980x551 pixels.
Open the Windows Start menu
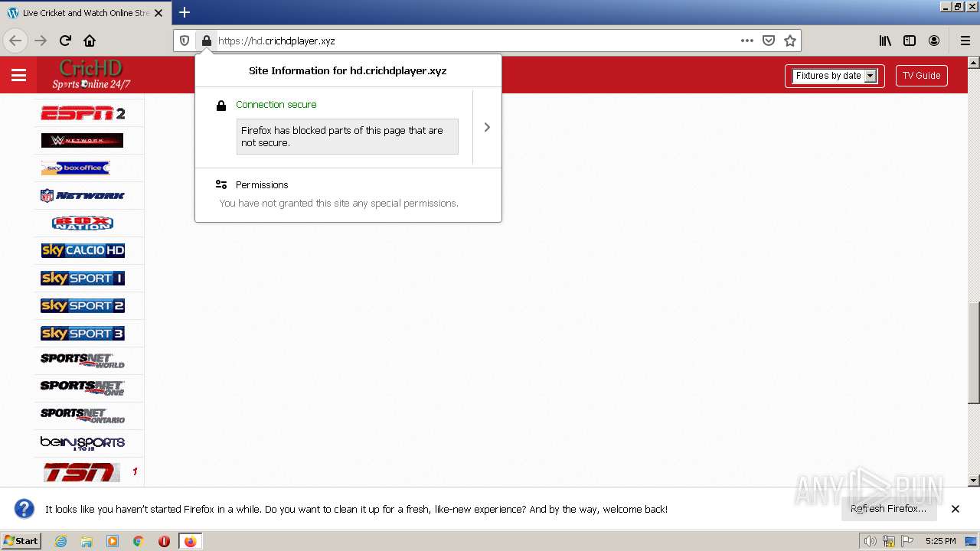[21, 541]
